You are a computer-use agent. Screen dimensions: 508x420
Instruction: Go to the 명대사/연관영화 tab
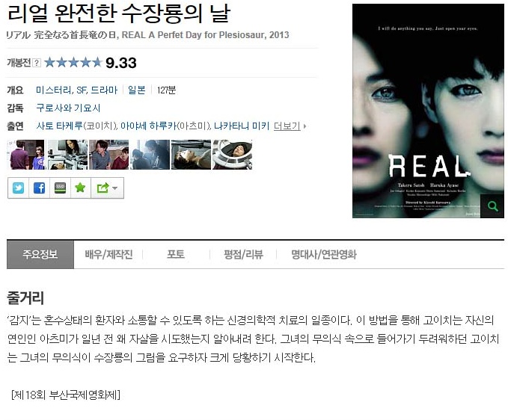tap(324, 255)
